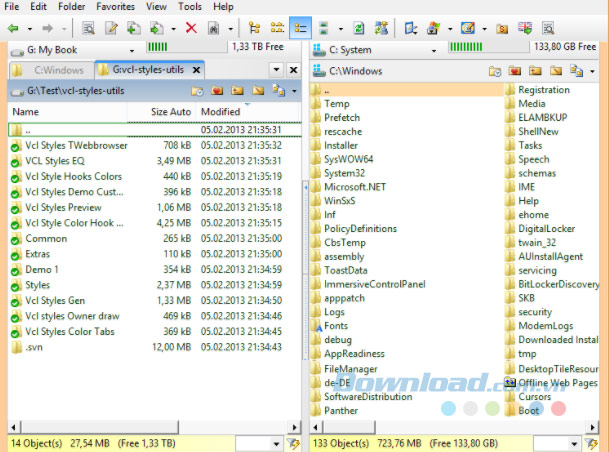The width and height of the screenshot is (609, 452).
Task: Open the right status bar filter dropdown
Action: [x=574, y=443]
